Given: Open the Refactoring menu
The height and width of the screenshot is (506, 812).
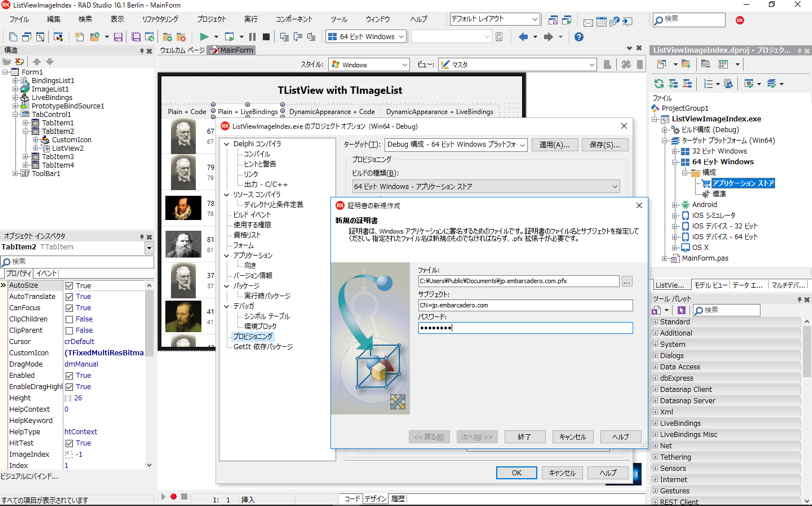Looking at the screenshot, I should tap(160, 19).
